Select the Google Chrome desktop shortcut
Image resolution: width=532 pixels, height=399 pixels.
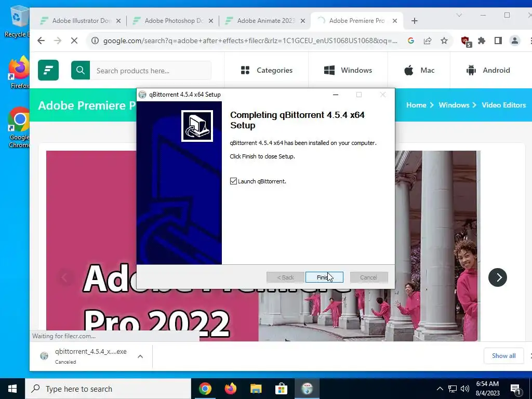point(19,127)
